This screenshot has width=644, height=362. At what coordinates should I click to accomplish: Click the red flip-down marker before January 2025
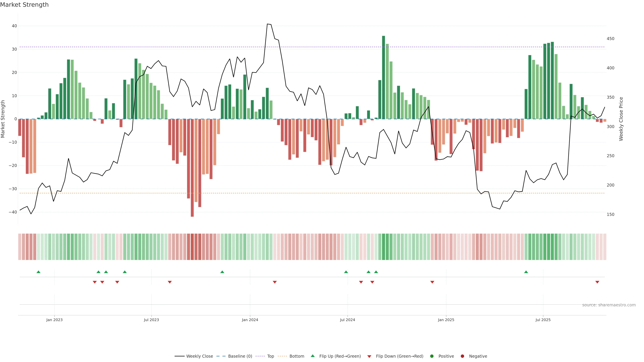point(432,282)
